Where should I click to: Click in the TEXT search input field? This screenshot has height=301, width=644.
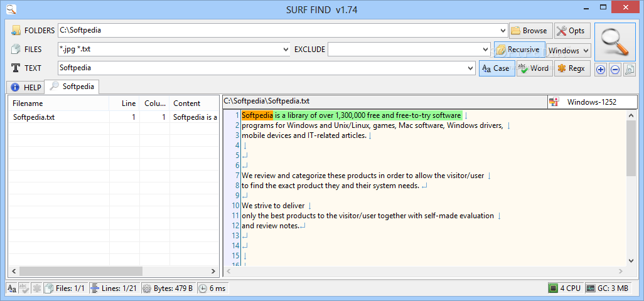coord(262,68)
